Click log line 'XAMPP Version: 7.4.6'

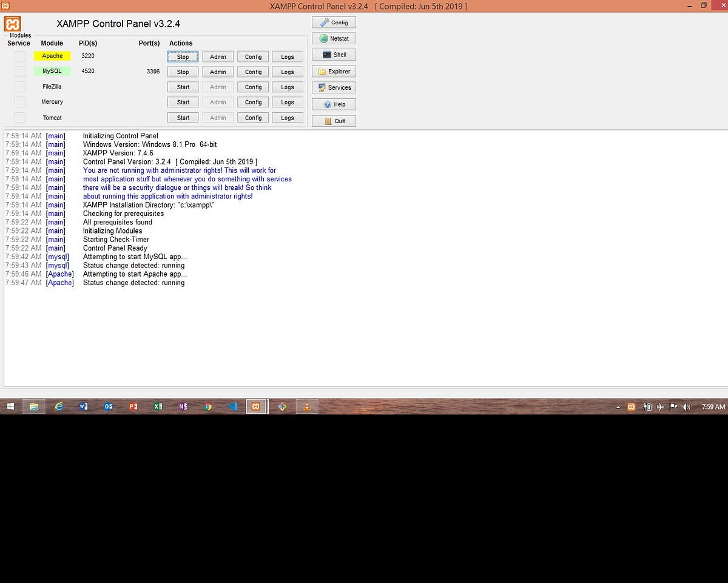click(118, 153)
